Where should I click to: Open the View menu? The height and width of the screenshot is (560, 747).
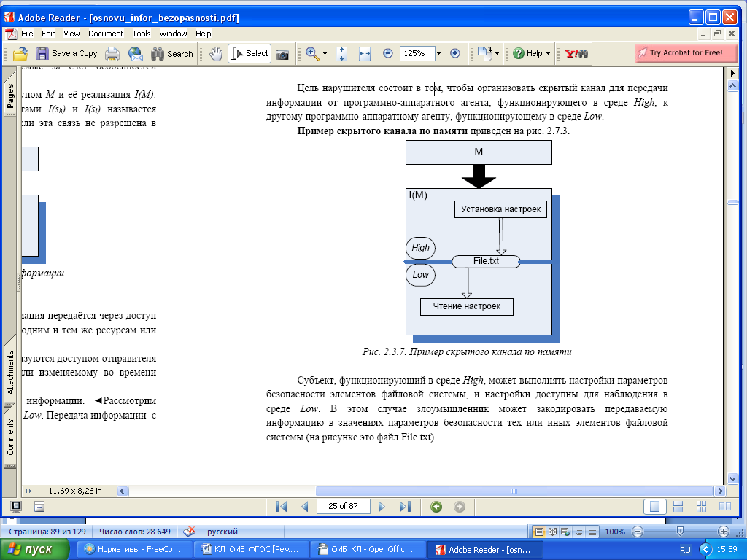(x=71, y=34)
